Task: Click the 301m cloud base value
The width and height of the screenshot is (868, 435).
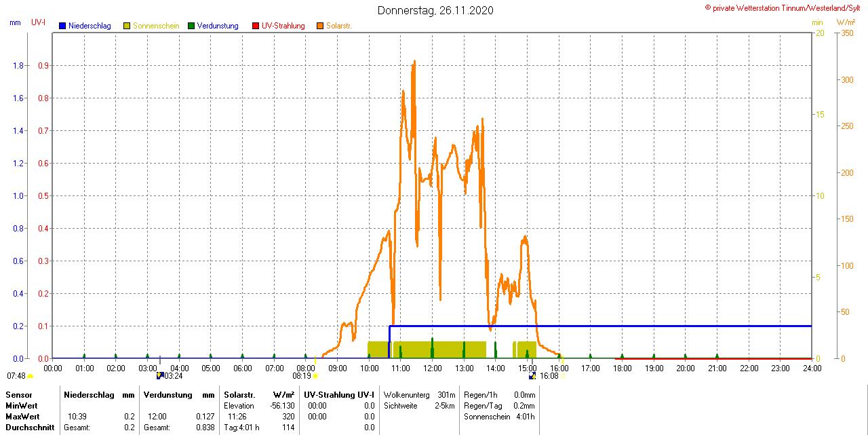Action: [x=446, y=395]
